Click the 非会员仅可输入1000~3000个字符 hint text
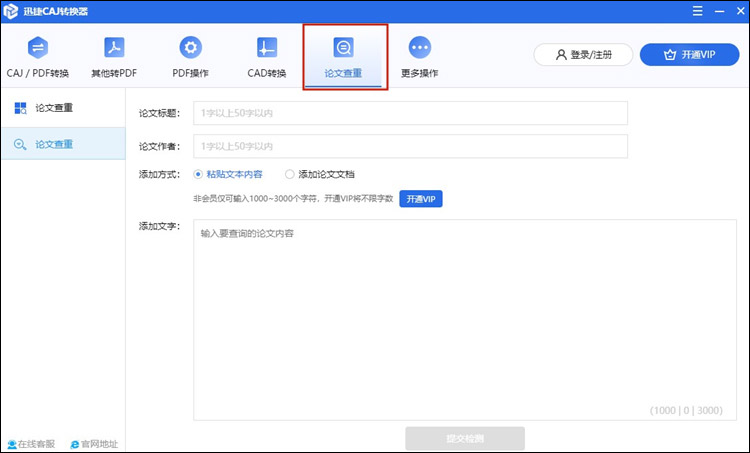This screenshot has width=750, height=453. click(293, 199)
